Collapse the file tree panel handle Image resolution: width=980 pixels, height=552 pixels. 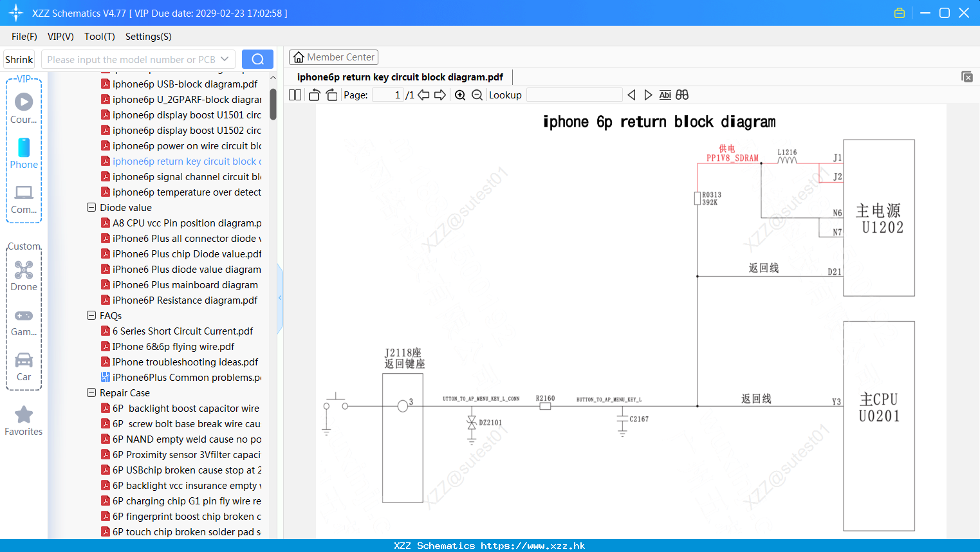pos(280,298)
